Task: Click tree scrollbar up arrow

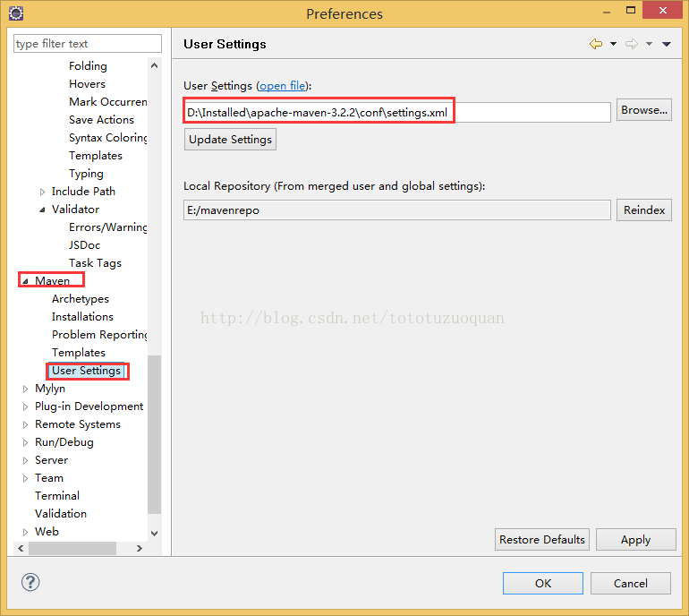Action: (154, 66)
